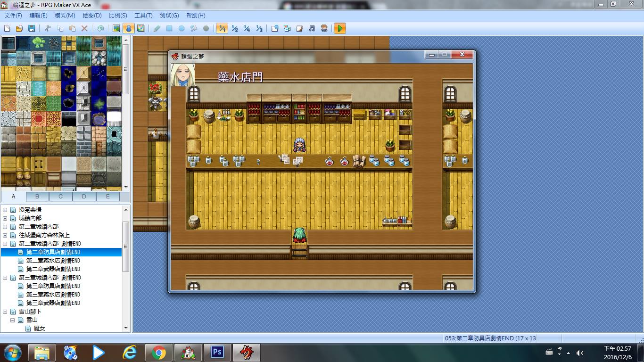The height and width of the screenshot is (362, 644).
Task: Switch to Region editing mode
Action: [x=140, y=29]
